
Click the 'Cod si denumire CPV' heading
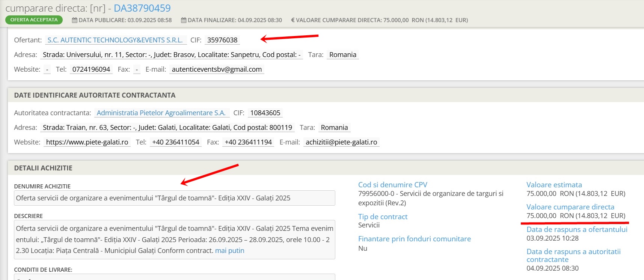[x=392, y=185]
